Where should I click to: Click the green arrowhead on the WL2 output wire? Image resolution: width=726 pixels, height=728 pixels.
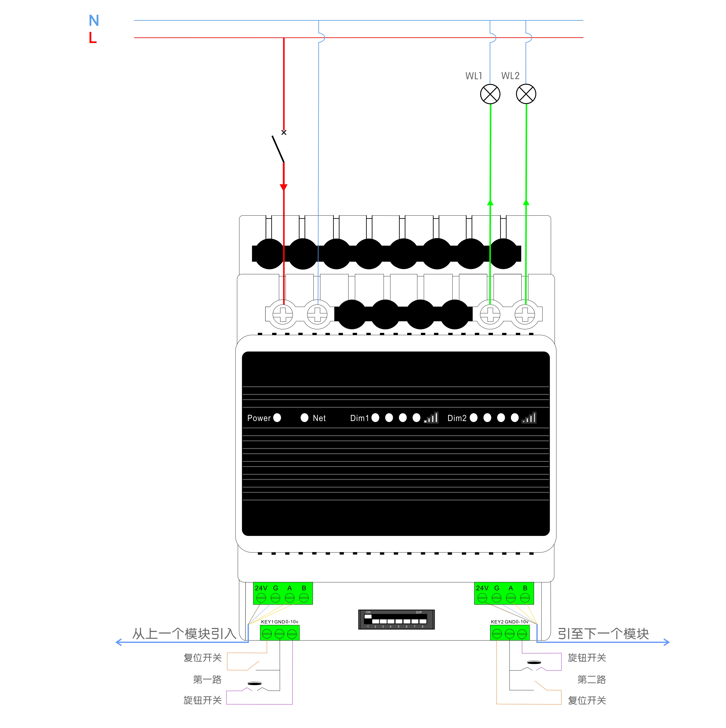[526, 203]
